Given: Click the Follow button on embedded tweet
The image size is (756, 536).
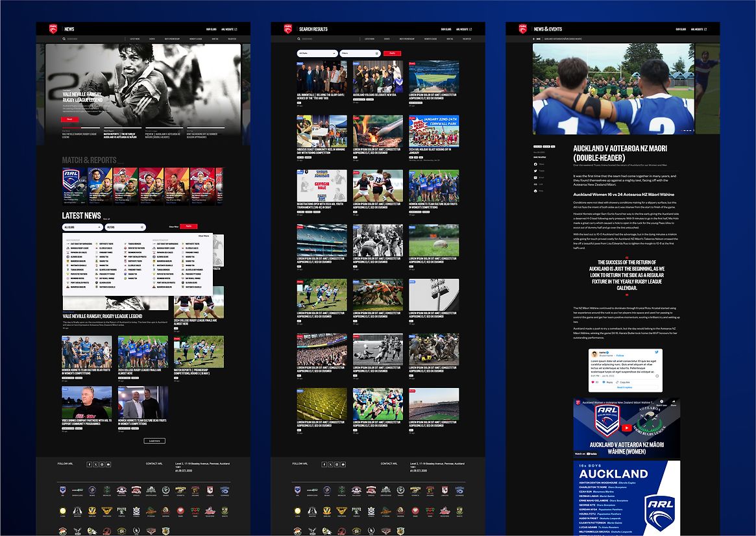Looking at the screenshot, I should 620,356.
